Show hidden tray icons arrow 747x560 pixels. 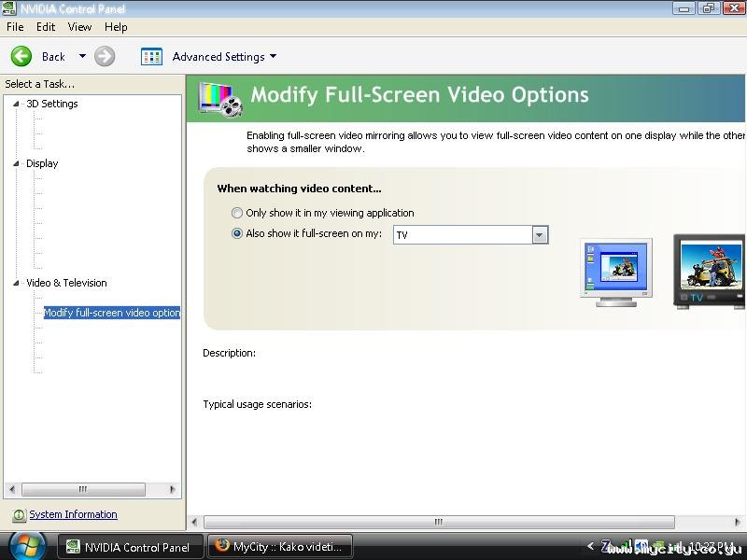(x=591, y=546)
